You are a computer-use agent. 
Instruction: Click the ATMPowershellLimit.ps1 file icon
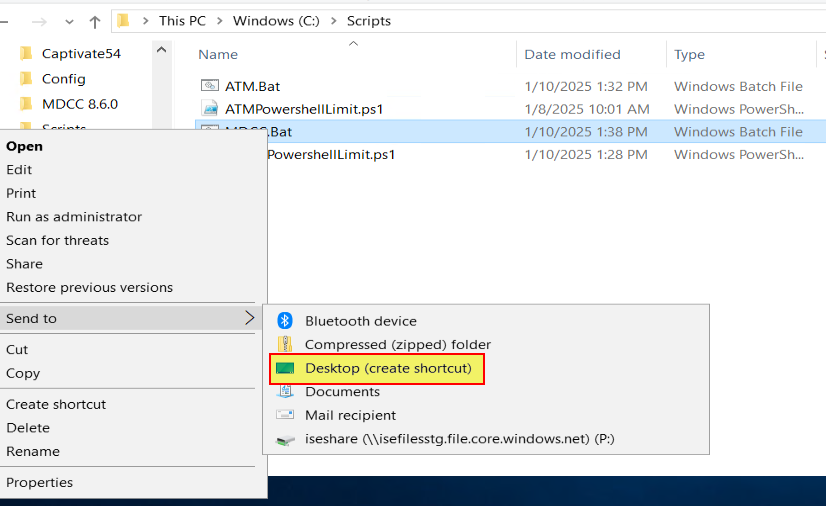click(210, 108)
